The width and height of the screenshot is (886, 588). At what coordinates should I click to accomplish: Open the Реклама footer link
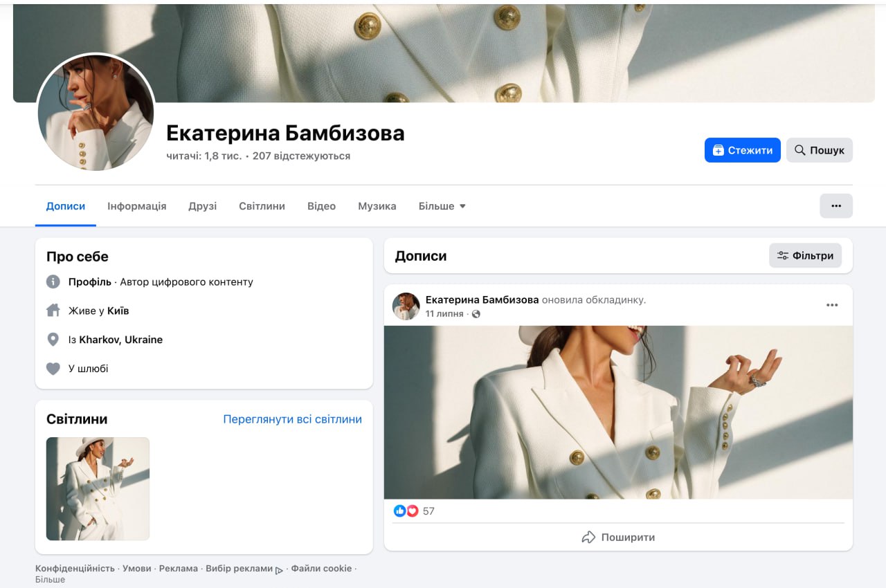click(x=179, y=569)
